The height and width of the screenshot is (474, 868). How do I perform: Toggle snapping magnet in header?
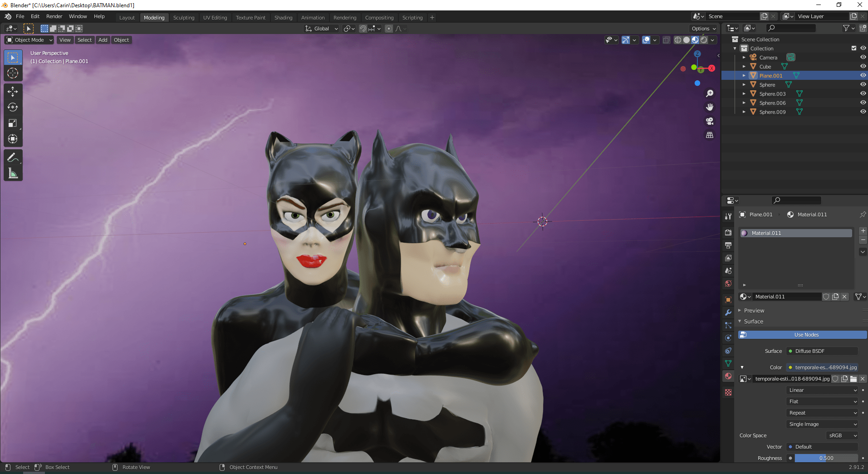(x=363, y=29)
